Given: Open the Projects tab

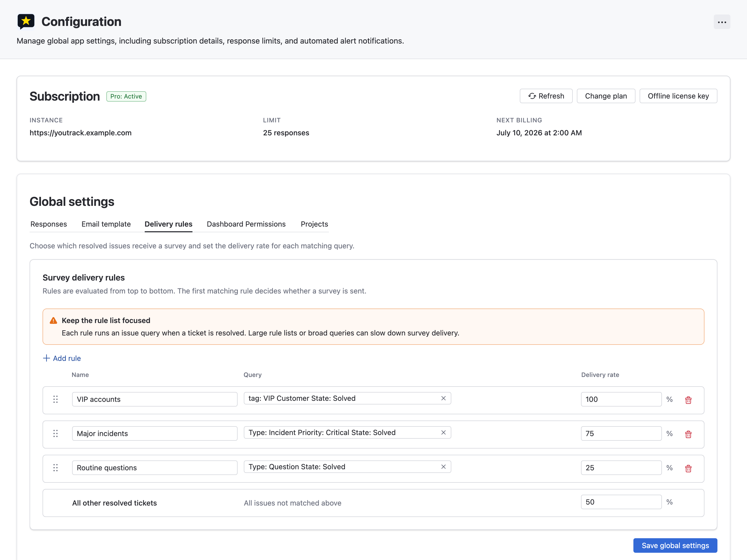Looking at the screenshot, I should [x=314, y=224].
